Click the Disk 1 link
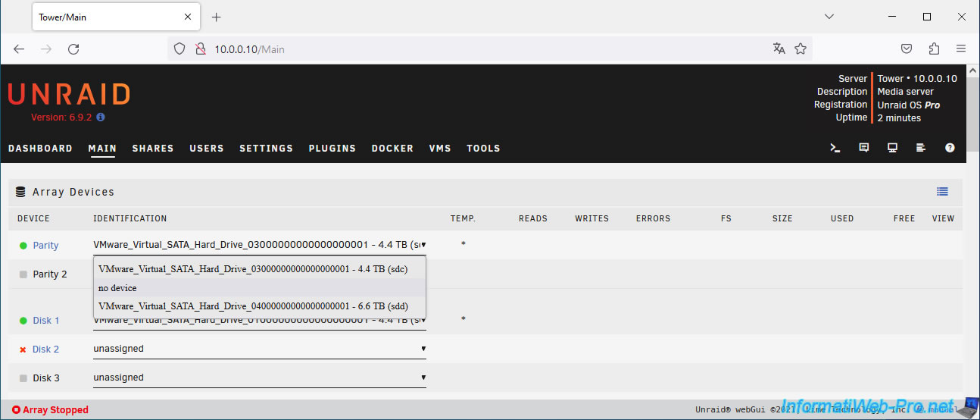Image resolution: width=980 pixels, height=420 pixels. (x=45, y=321)
